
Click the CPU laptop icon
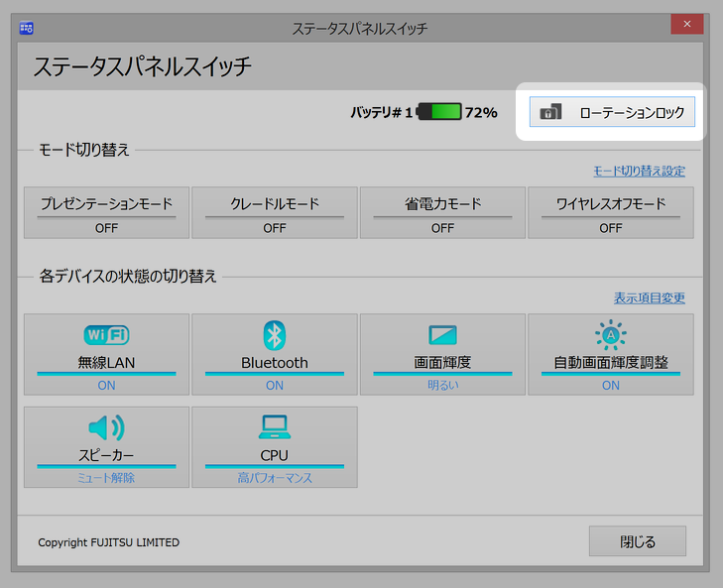[274, 427]
